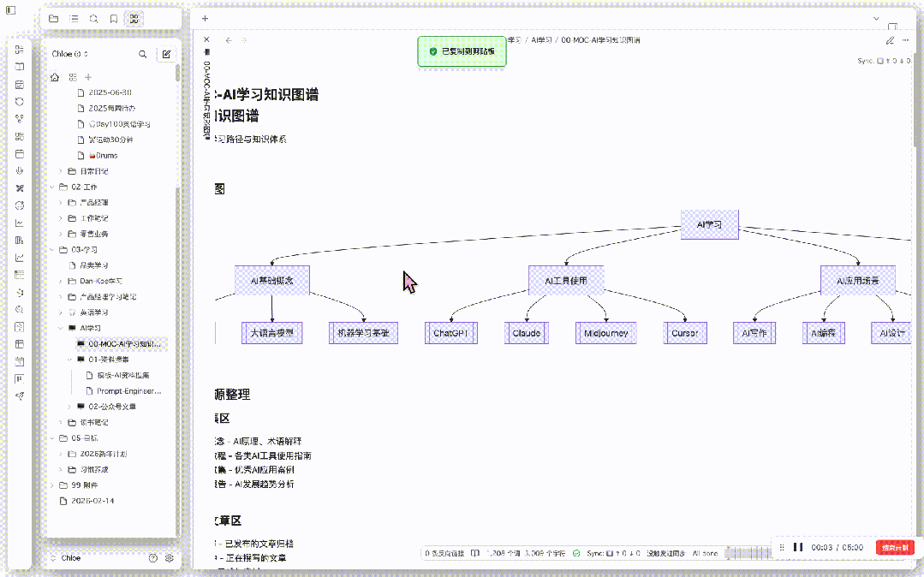924x577 pixels.
Task: Open the 00-MOC-AI学习知识 note
Action: (x=122, y=343)
